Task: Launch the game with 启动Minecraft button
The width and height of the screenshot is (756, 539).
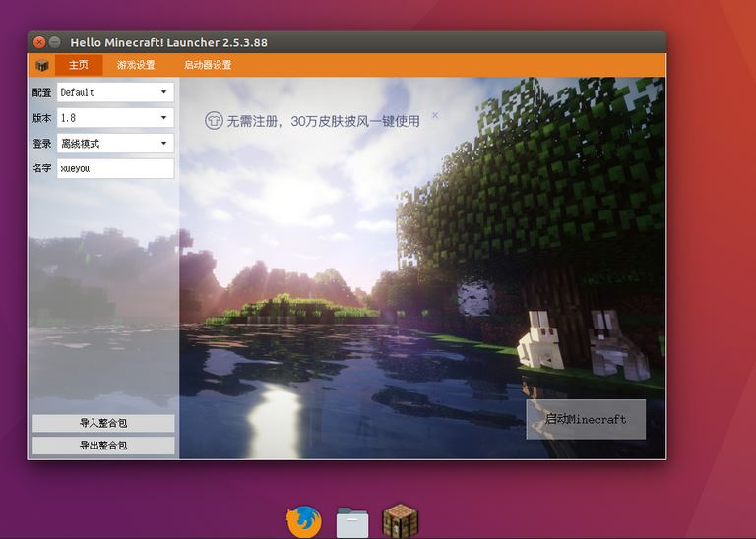Action: pos(586,419)
